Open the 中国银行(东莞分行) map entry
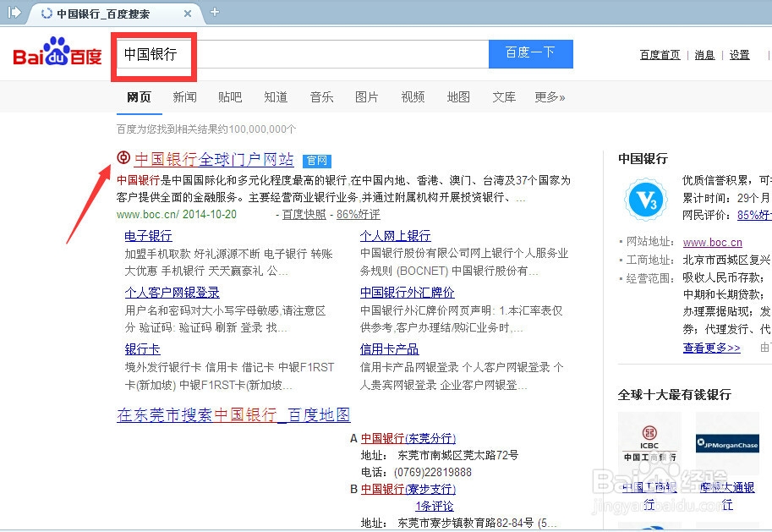 408,438
